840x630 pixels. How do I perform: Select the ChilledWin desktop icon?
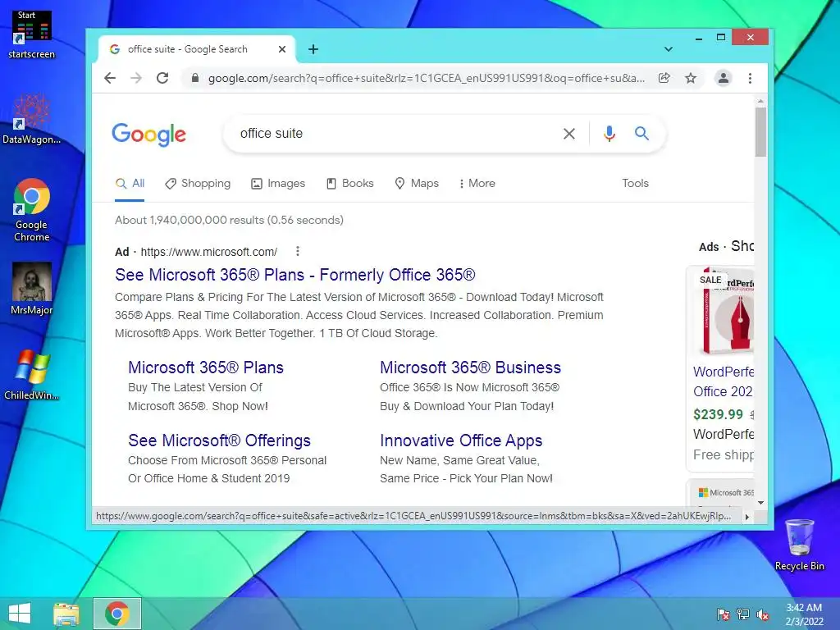tap(32, 375)
